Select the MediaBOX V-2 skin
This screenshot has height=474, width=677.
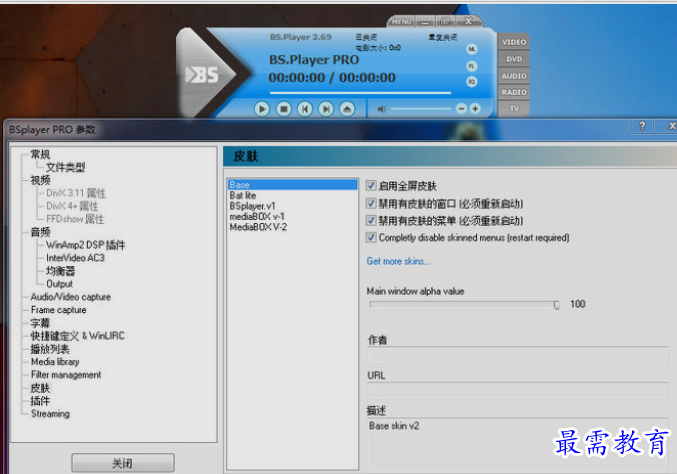coord(258,227)
